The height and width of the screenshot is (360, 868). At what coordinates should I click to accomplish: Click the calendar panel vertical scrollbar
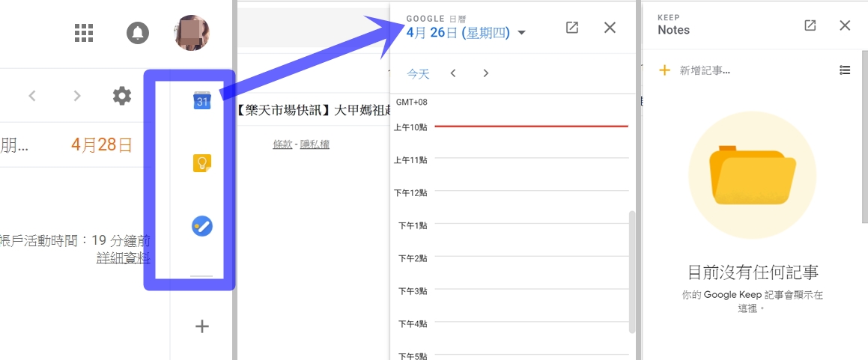[632, 272]
